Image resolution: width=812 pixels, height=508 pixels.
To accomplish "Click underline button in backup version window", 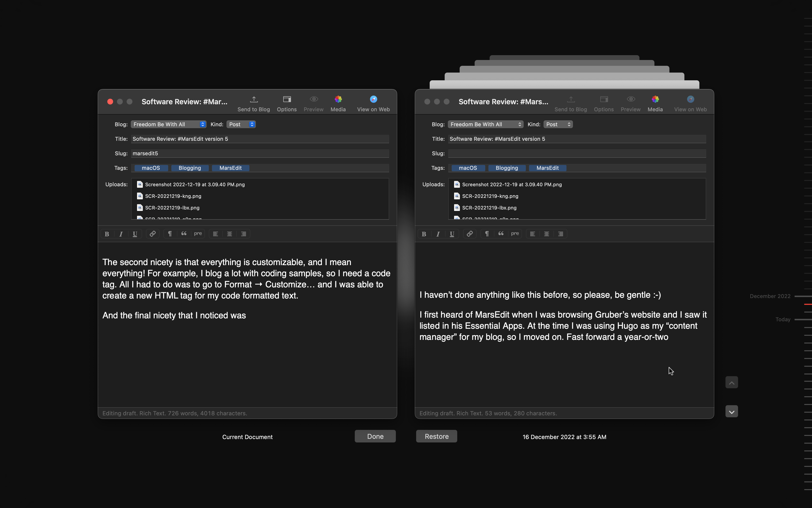I will tap(452, 234).
